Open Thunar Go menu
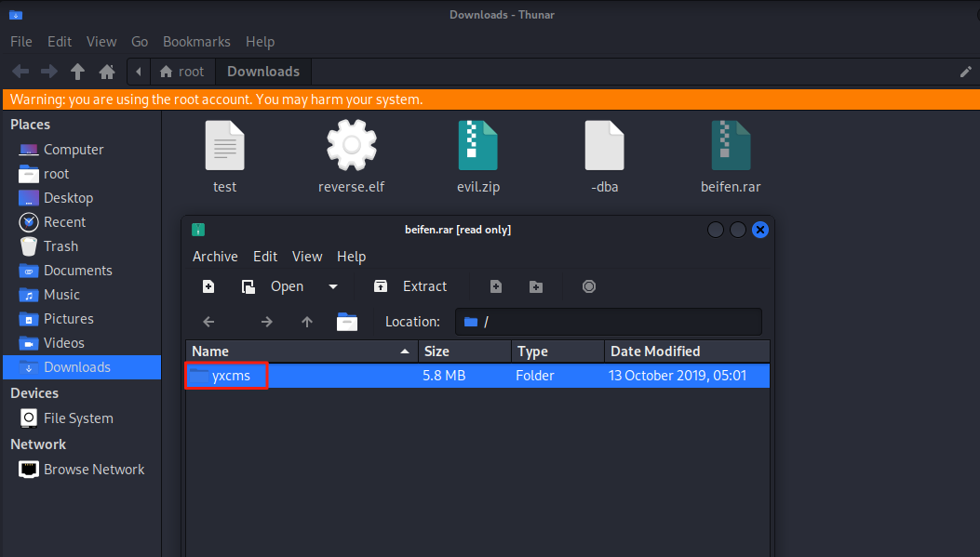The image size is (980, 557). click(x=140, y=42)
